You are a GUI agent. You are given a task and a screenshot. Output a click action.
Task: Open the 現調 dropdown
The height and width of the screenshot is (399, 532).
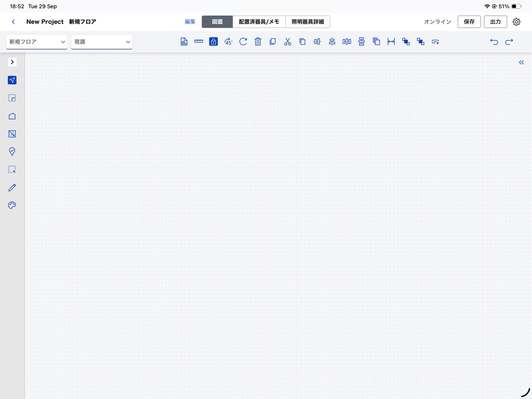pos(101,42)
